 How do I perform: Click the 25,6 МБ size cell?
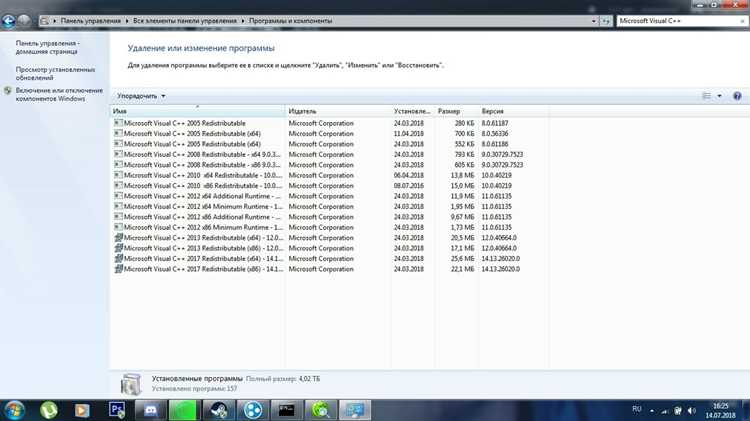(462, 258)
